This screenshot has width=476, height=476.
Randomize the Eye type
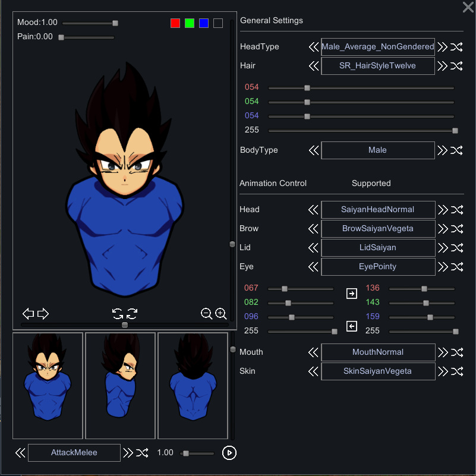click(x=457, y=267)
